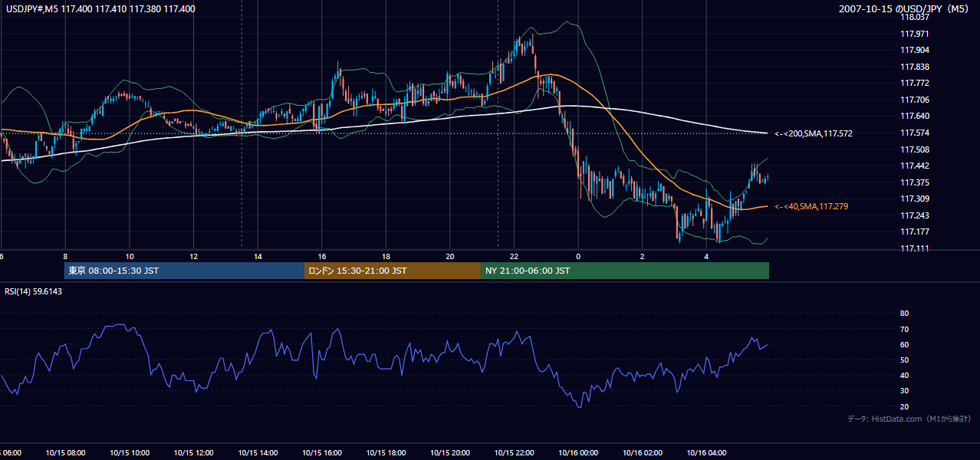Click the price axis value 117.838
This screenshot has width=980, height=460.
(x=916, y=67)
